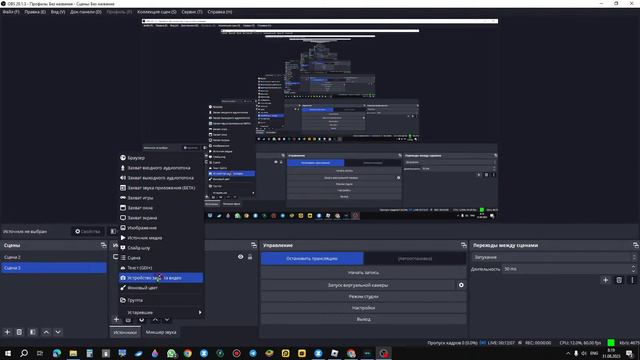Adjust Длительность with the stepper arrows
This screenshot has height=360, width=640.
point(633,269)
